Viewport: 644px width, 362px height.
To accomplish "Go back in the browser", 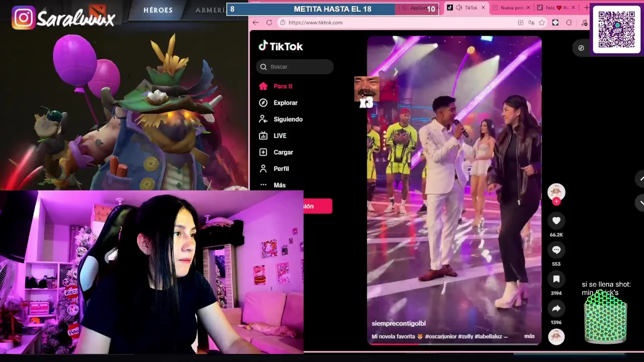I will 256,23.
